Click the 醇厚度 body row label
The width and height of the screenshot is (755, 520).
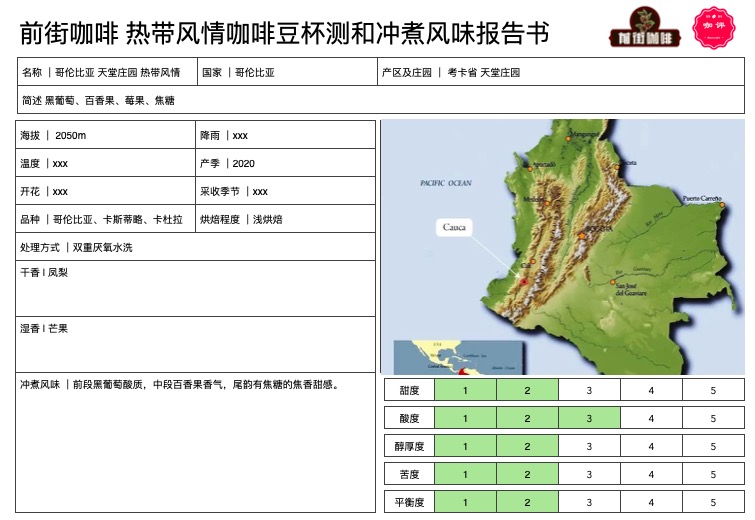click(409, 446)
